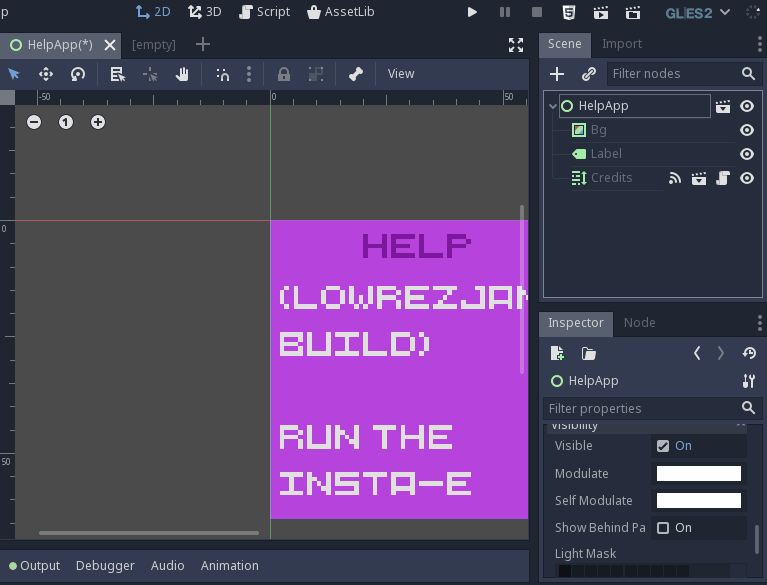
Task: Play the edited scene
Action: tap(601, 13)
